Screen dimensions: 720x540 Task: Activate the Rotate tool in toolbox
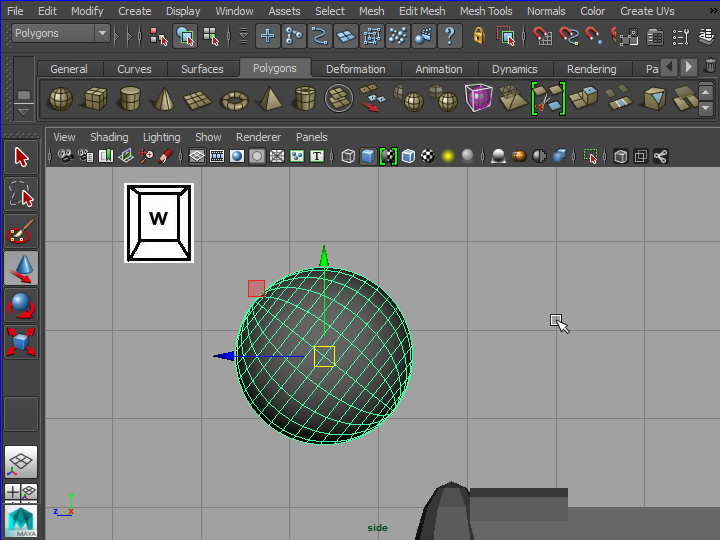pyautogui.click(x=21, y=305)
